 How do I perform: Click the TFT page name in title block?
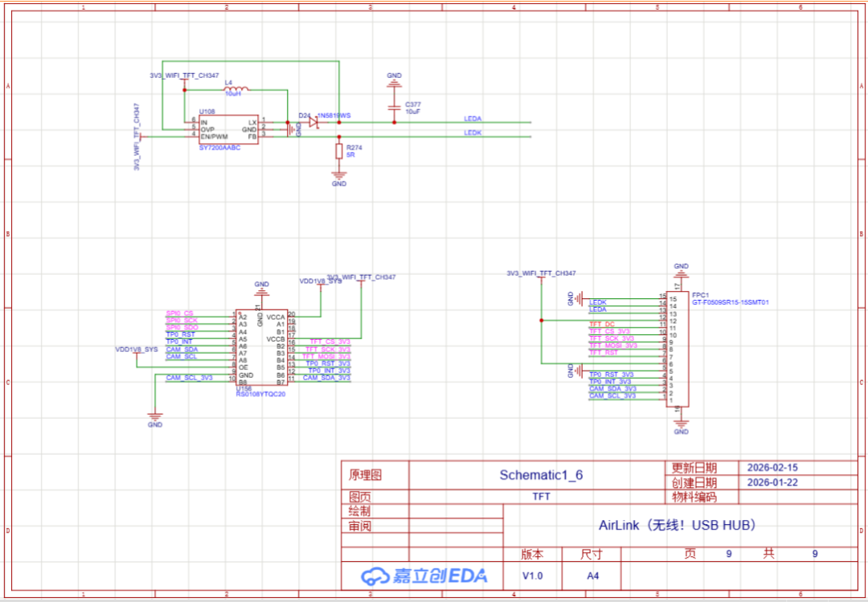point(541,497)
